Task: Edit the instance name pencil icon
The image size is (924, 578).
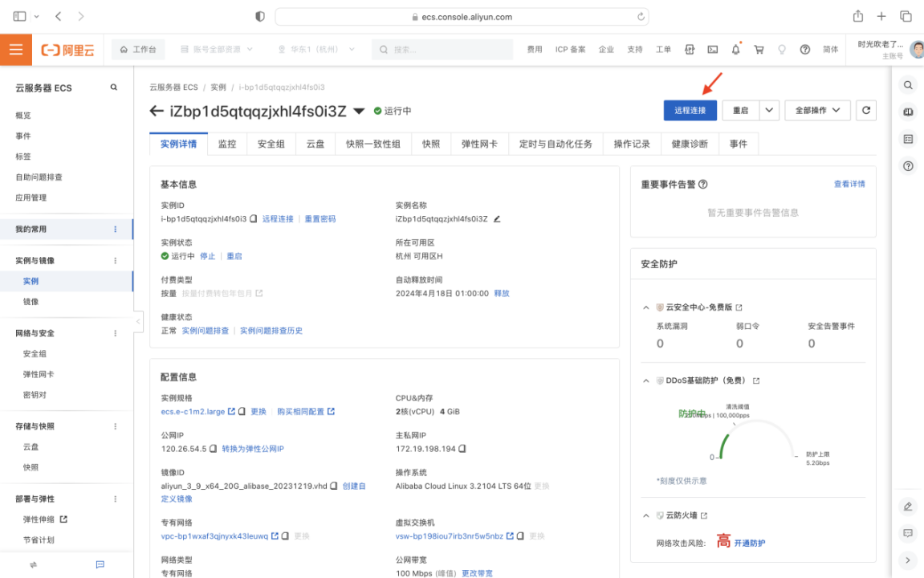Action: pyautogui.click(x=497, y=218)
